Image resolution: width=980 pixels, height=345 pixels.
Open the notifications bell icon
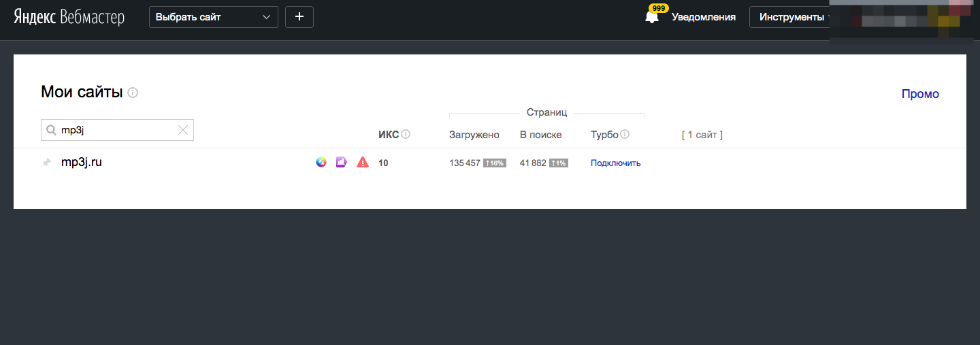point(651,18)
